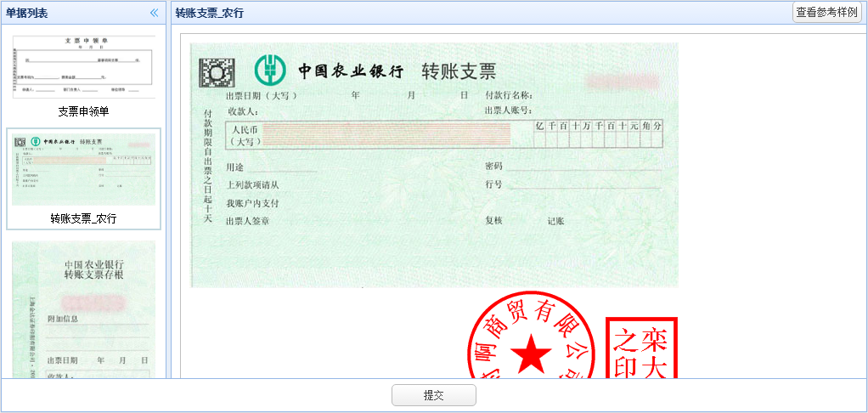Click the red round company seal
The image size is (868, 413).
532,336
